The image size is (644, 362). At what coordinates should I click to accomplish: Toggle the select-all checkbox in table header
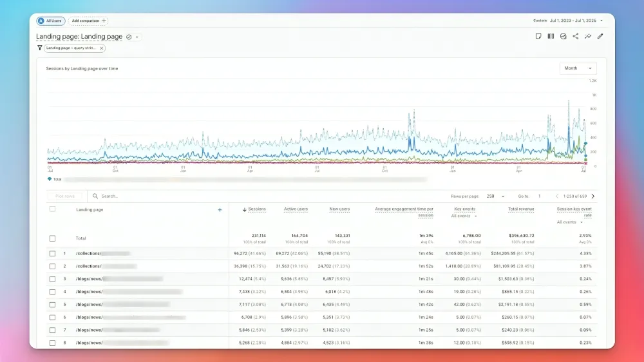pyautogui.click(x=53, y=209)
